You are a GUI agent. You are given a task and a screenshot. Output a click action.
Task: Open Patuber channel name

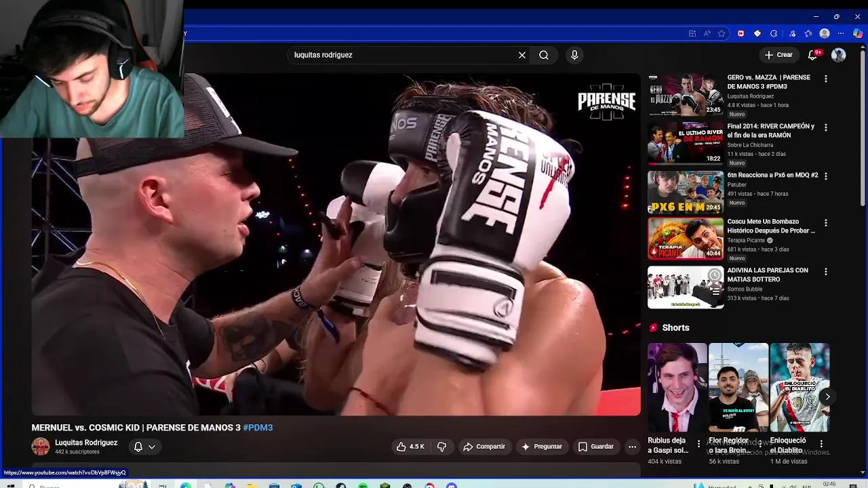pyautogui.click(x=737, y=185)
